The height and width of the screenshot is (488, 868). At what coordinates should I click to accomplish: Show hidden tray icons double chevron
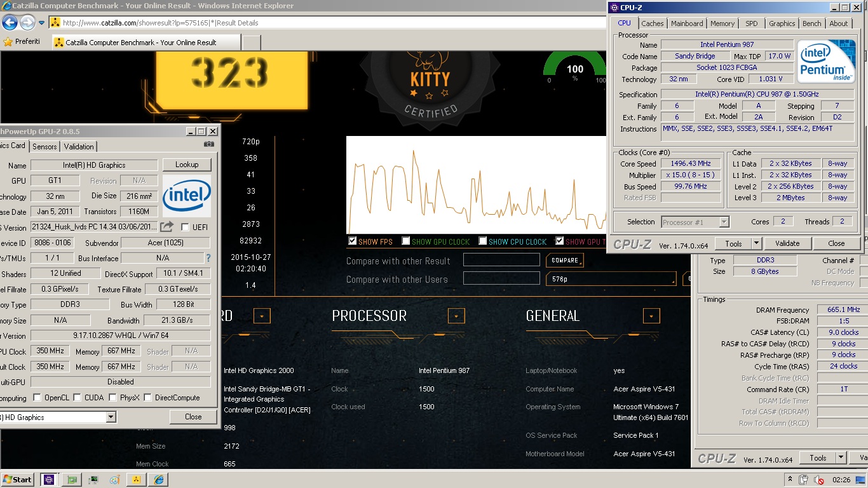tap(790, 480)
